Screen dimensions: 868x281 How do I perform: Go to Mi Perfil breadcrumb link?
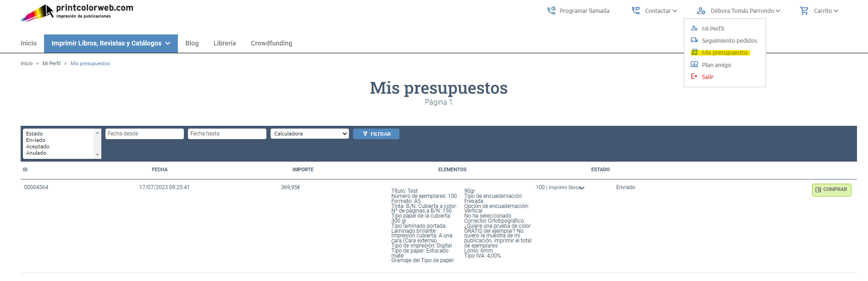[x=51, y=63]
